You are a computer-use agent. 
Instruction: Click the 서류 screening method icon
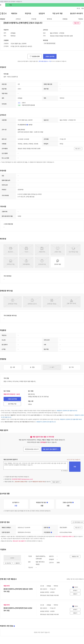11,367
